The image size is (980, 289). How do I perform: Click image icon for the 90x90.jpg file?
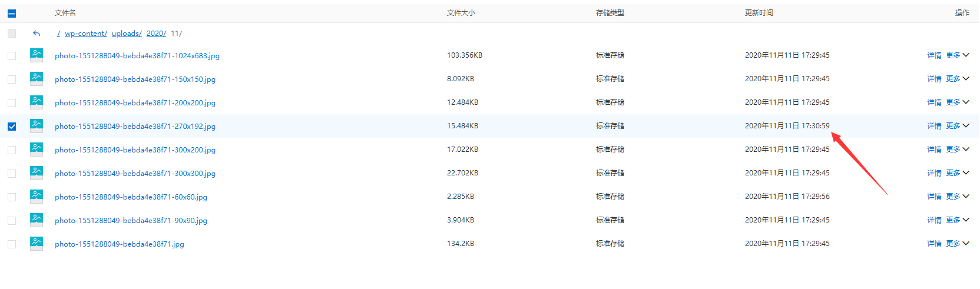37,220
